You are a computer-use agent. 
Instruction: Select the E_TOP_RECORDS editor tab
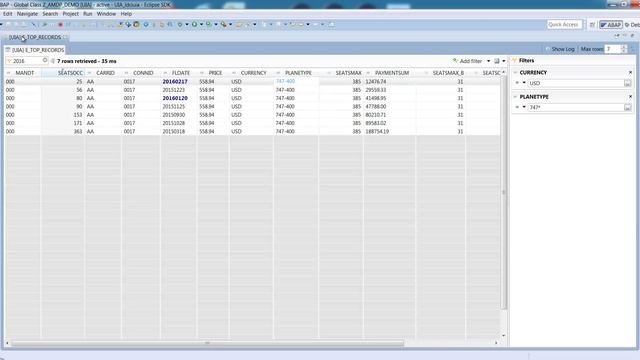35,37
